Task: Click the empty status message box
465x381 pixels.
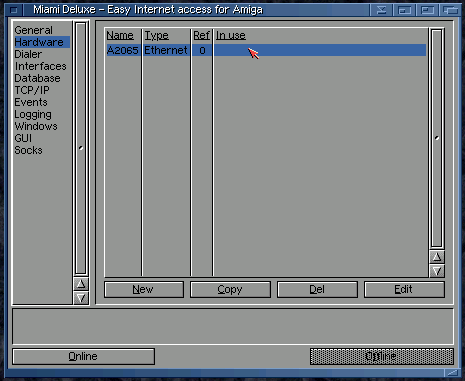Action: click(233, 326)
